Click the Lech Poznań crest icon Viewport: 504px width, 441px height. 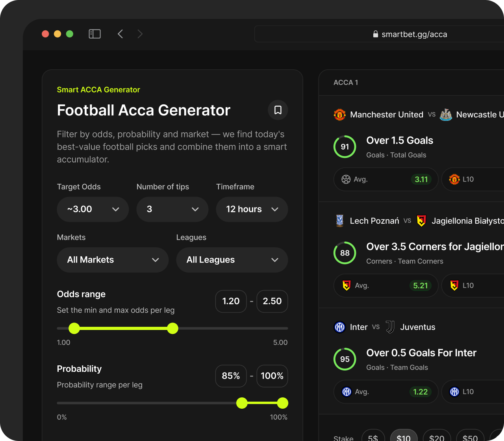(x=340, y=221)
